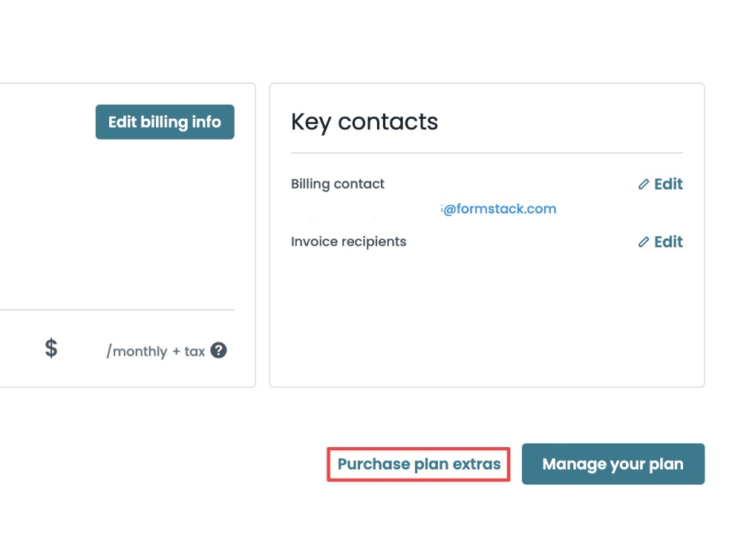The image size is (735, 560).
Task: Open Manage your plan
Action: [x=612, y=464]
